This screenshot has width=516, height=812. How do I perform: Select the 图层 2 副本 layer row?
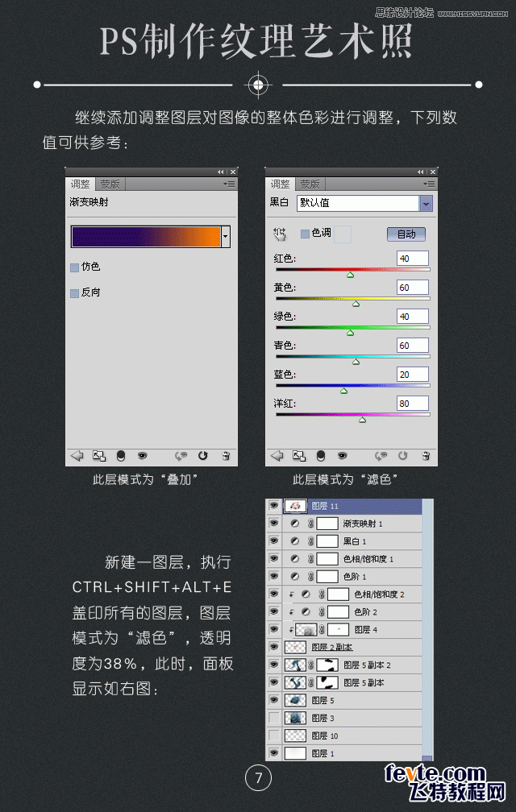click(x=344, y=648)
